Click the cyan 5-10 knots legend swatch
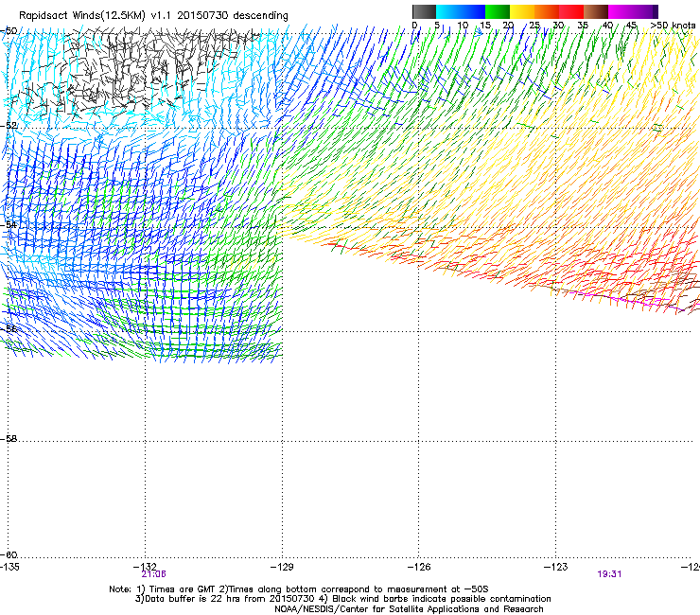 coord(448,11)
